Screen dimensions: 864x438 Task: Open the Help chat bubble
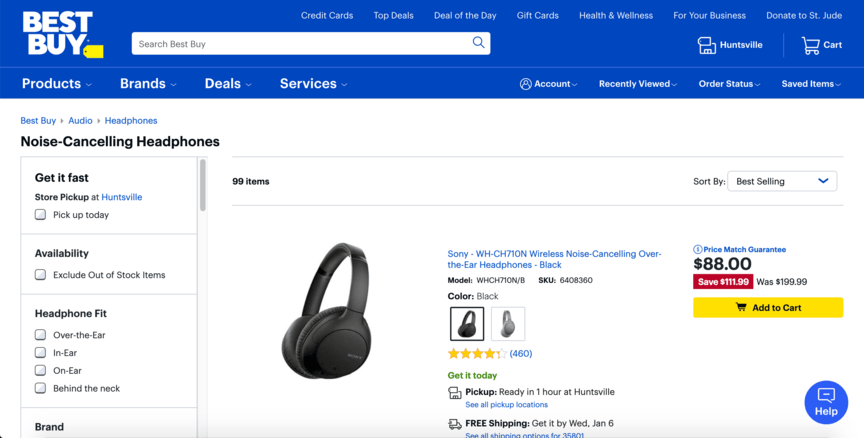[826, 401]
